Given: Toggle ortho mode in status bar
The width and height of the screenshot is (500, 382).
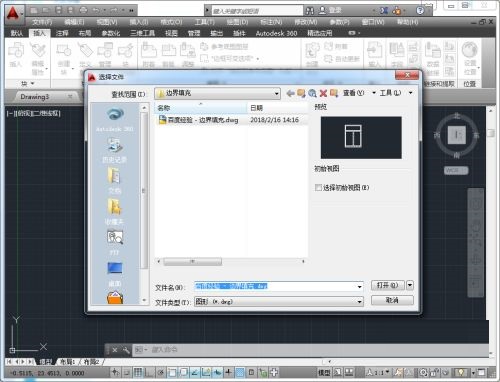Looking at the screenshot, I should pos(149,372).
